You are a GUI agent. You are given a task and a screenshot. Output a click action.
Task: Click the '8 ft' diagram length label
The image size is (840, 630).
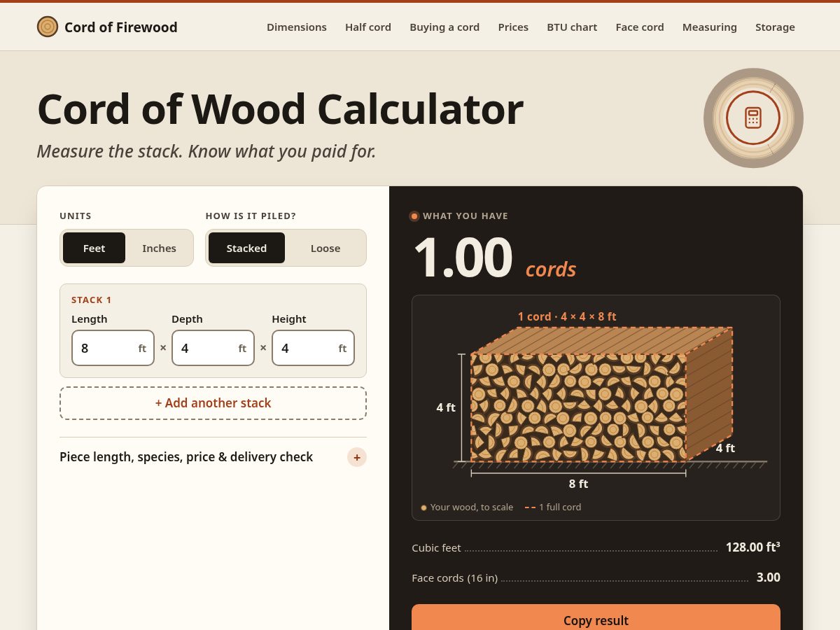(578, 484)
